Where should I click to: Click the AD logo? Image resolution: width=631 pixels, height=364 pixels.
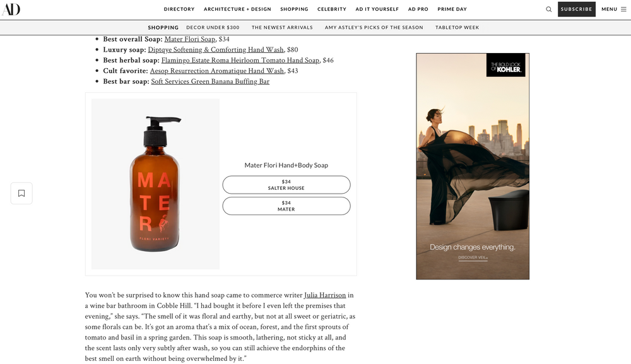point(11,9)
